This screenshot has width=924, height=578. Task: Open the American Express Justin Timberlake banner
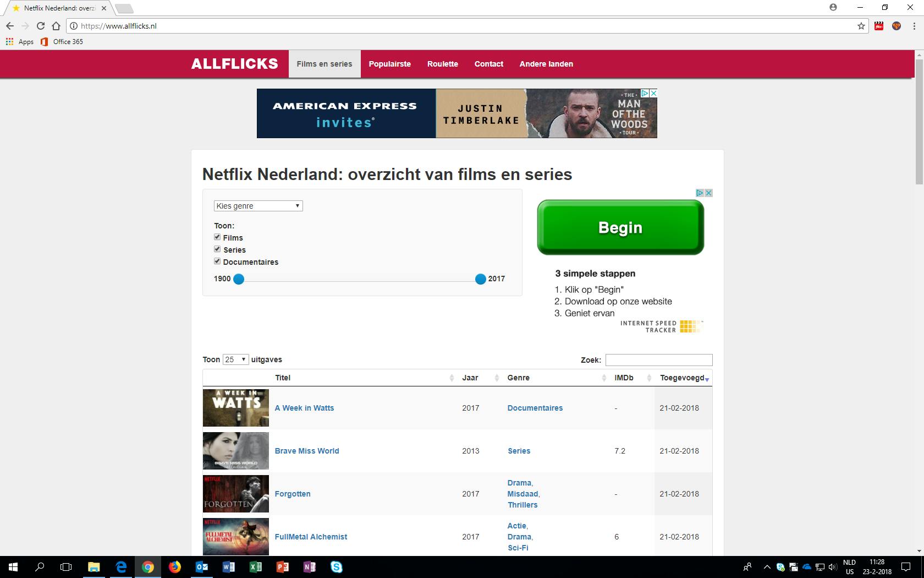pos(457,113)
